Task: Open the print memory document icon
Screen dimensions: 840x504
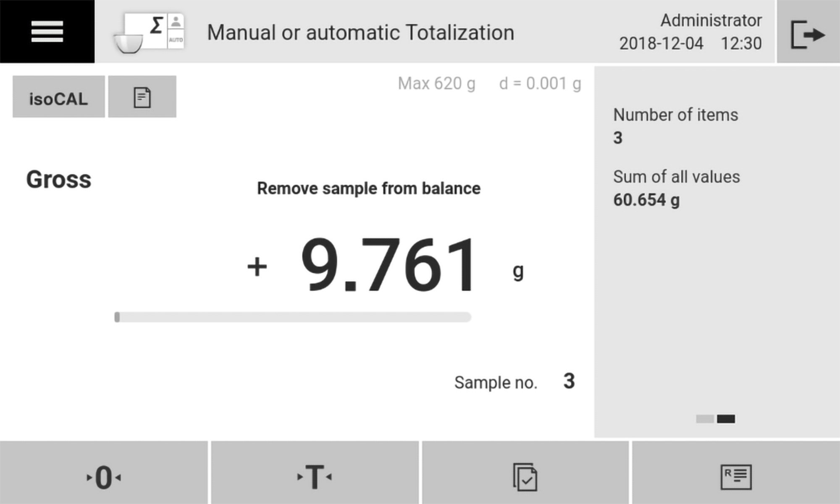Action: pos(142,97)
